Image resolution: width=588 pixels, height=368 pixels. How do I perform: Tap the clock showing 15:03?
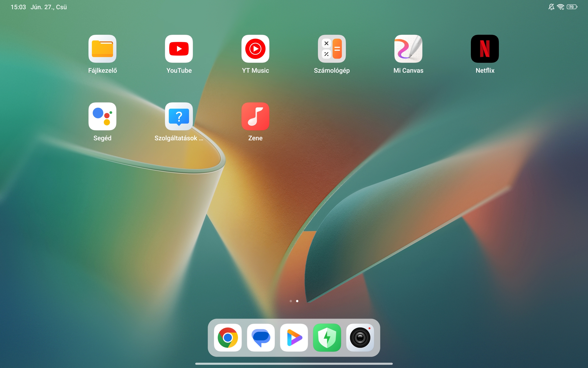pyautogui.click(x=18, y=7)
